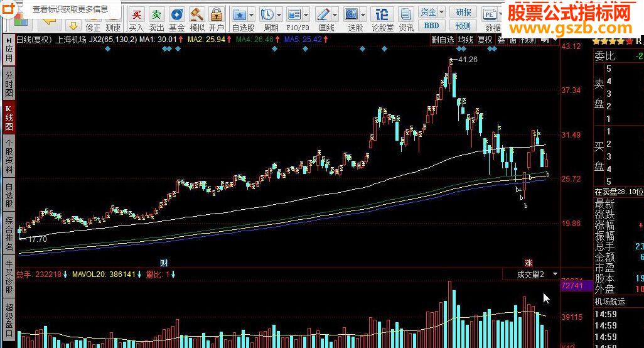Open the 机场航运 sector link

(610, 302)
